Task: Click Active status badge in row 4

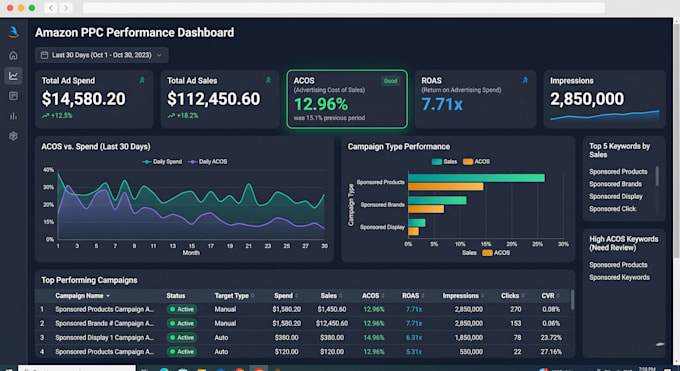Action: pos(182,351)
